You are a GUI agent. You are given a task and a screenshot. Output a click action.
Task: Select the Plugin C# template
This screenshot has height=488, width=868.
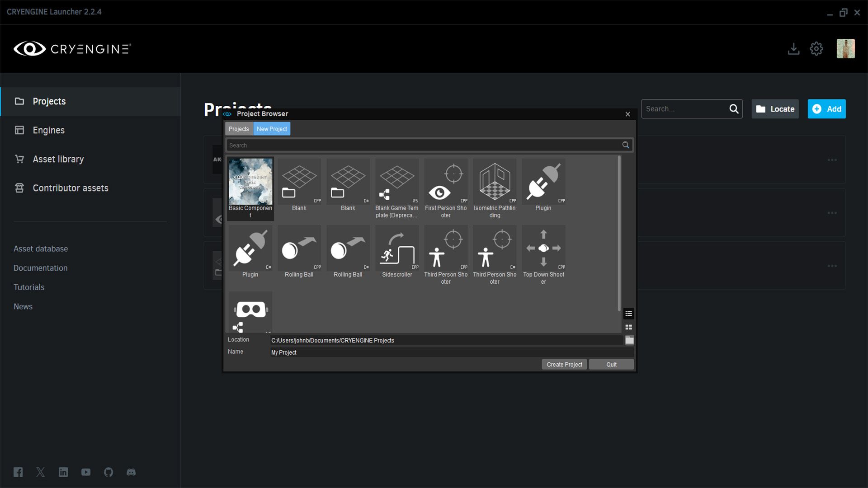pyautogui.click(x=250, y=252)
